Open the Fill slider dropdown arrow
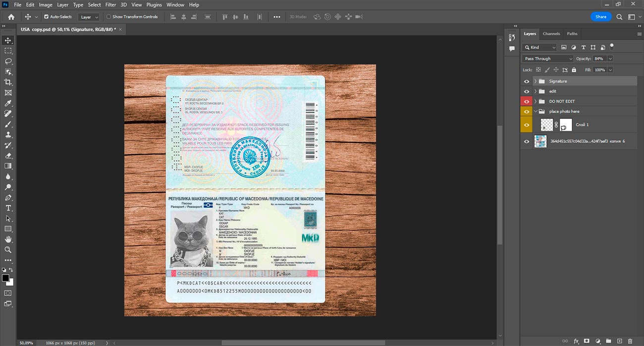Image resolution: width=644 pixels, height=346 pixels. click(x=610, y=70)
